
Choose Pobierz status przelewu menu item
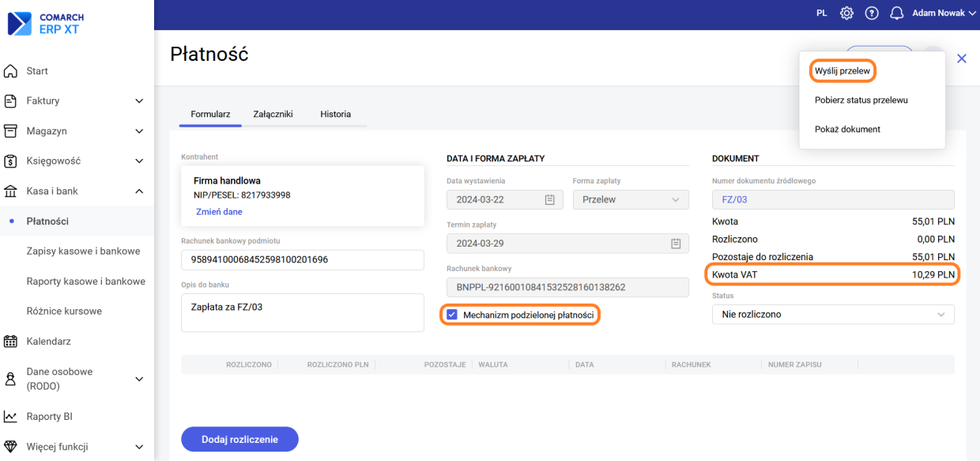(861, 100)
